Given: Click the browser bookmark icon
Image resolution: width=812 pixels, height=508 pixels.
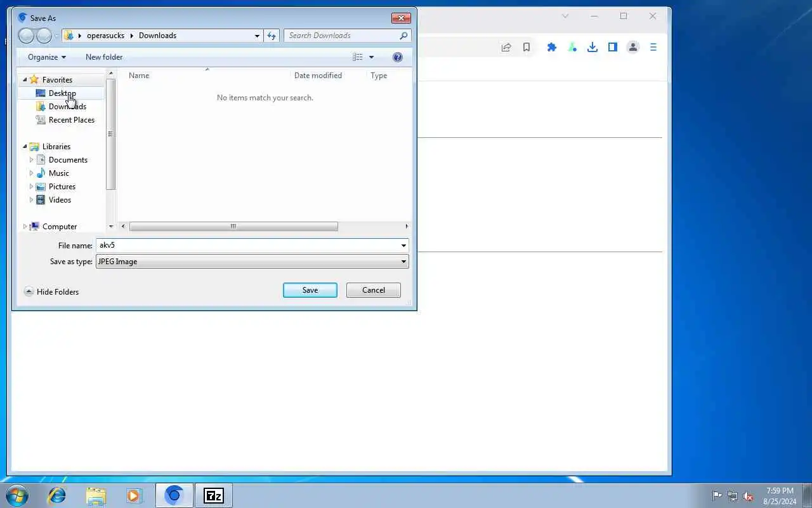Looking at the screenshot, I should pyautogui.click(x=527, y=47).
